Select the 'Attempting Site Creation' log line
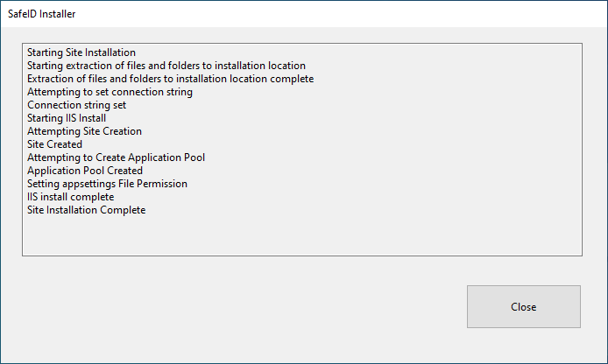This screenshot has height=364, width=608. (x=84, y=131)
